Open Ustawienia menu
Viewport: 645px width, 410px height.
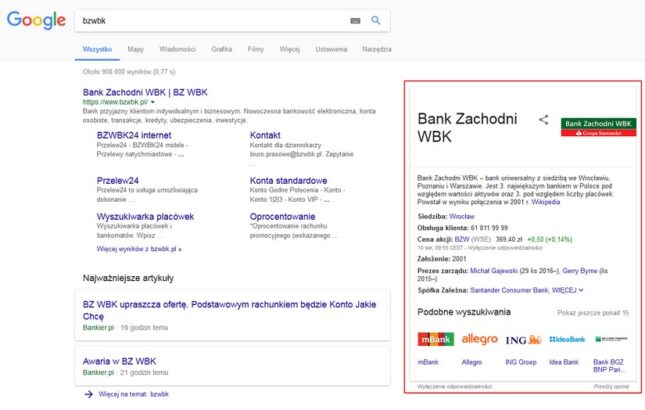point(331,49)
